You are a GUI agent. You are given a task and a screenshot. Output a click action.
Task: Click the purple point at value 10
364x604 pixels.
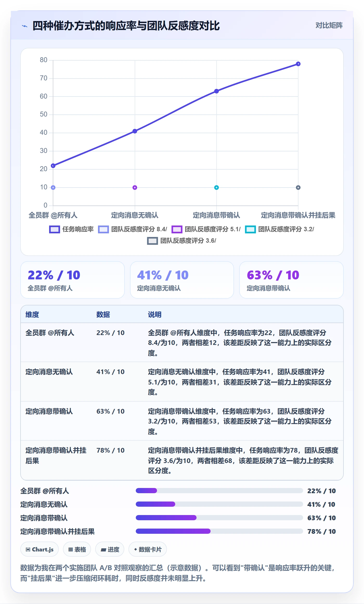pos(135,188)
